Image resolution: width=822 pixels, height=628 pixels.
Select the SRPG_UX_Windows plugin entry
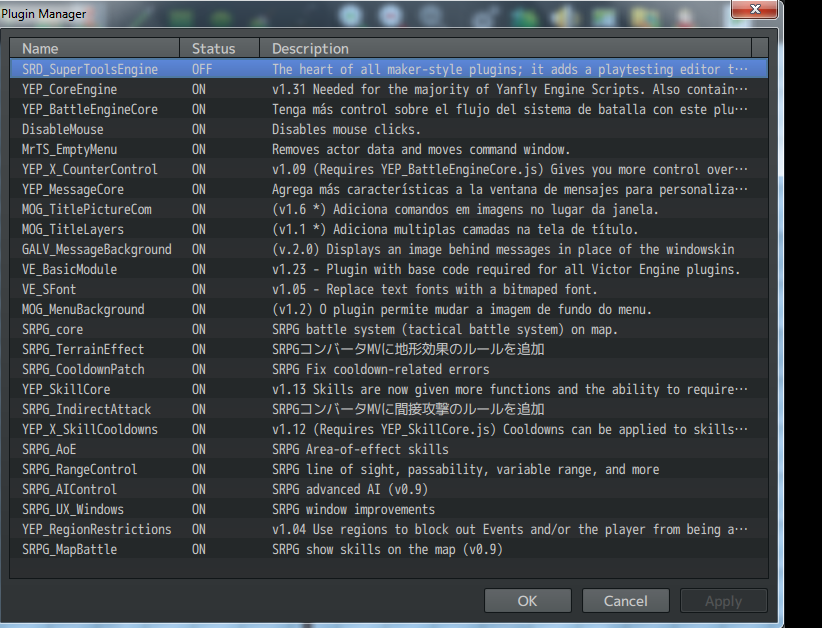[388, 509]
